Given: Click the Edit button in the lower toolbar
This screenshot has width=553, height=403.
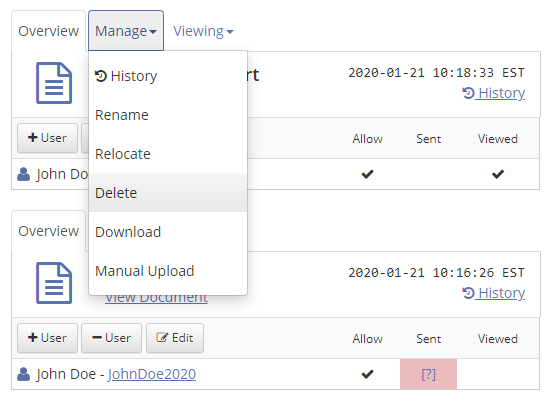Looking at the screenshot, I should (x=175, y=338).
